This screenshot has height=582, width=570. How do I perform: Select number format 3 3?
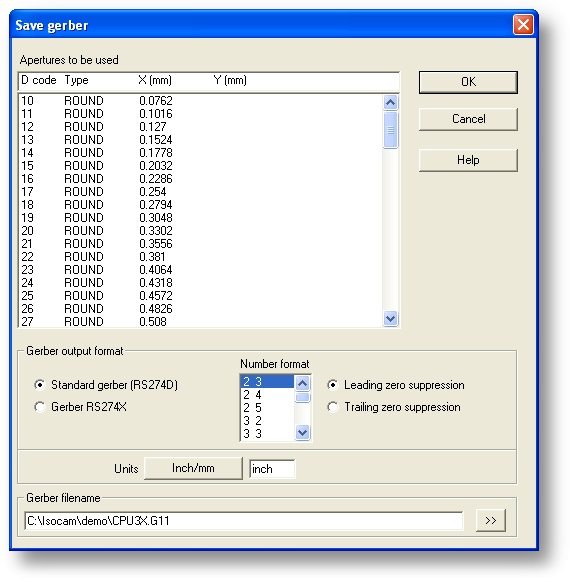pos(267,434)
